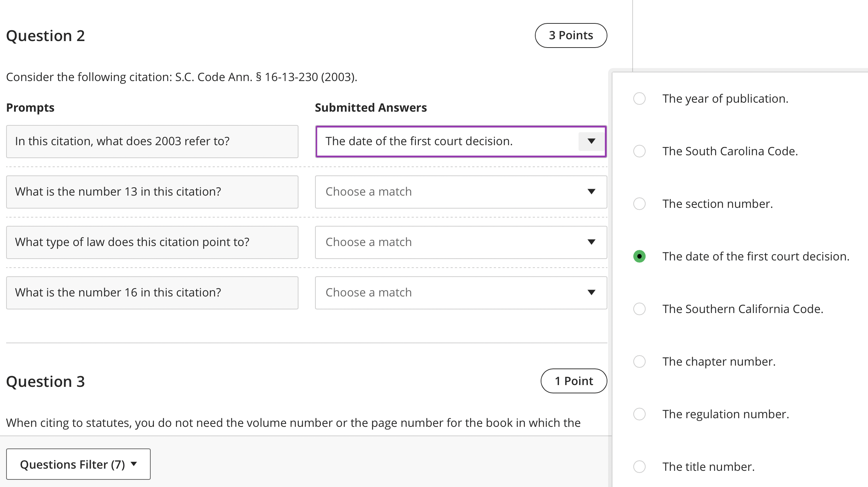Expand match dropdown for type of law prompt
Screen dimensions: 868x487
[461, 242]
